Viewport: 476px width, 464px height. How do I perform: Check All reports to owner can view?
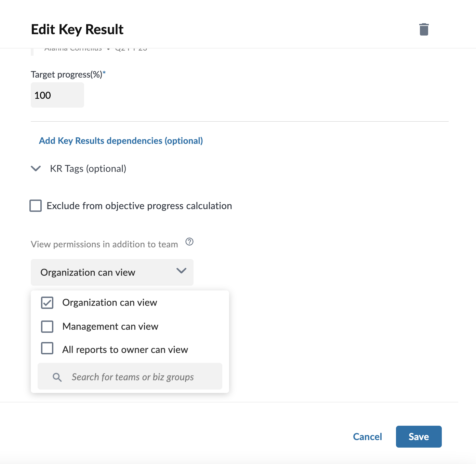pyautogui.click(x=47, y=348)
